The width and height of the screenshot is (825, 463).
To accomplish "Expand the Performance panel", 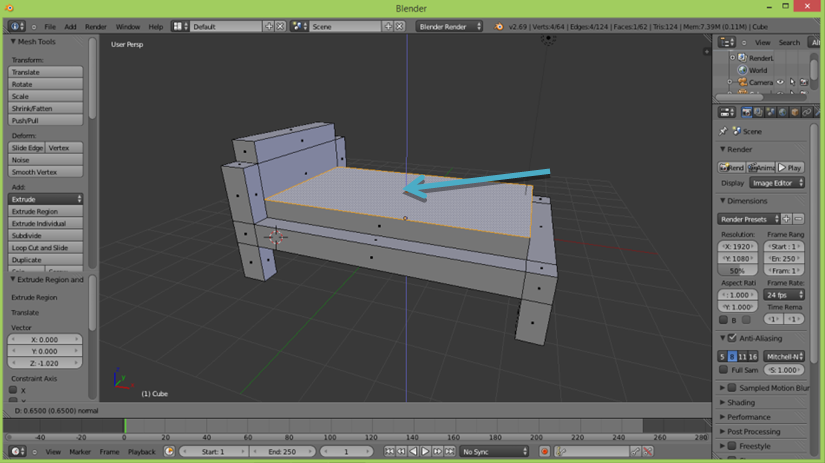I will 749,417.
